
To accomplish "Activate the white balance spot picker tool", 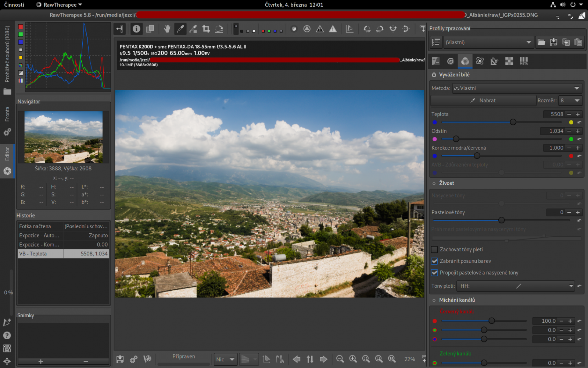I will click(x=180, y=29).
